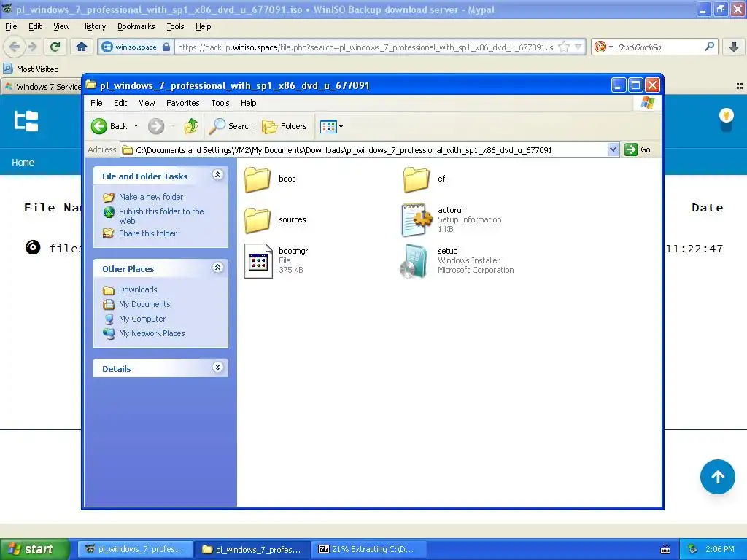Click the Home link on WinISO page
The image size is (747, 560).
pos(23,163)
